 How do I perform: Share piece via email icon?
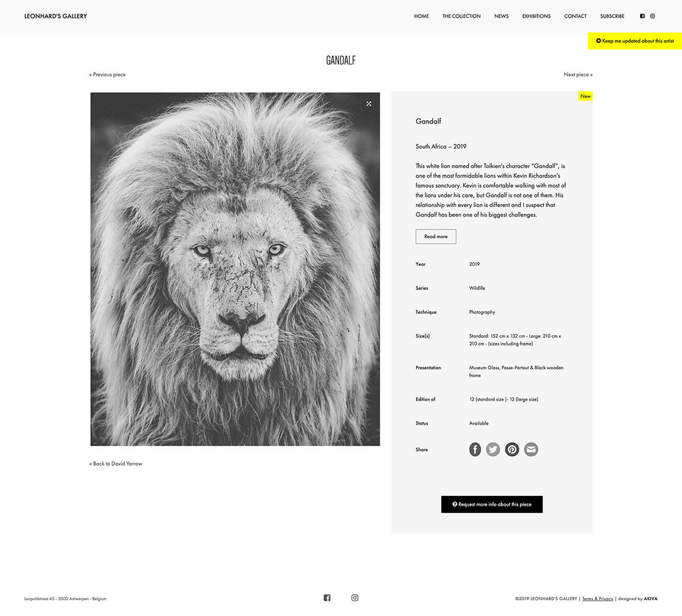click(x=531, y=449)
